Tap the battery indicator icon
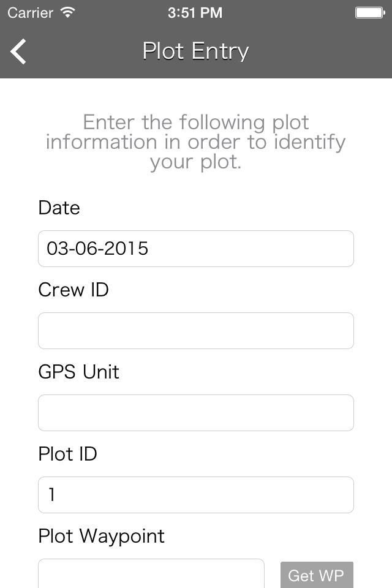Screen dimensions: 392x588 (x=370, y=13)
